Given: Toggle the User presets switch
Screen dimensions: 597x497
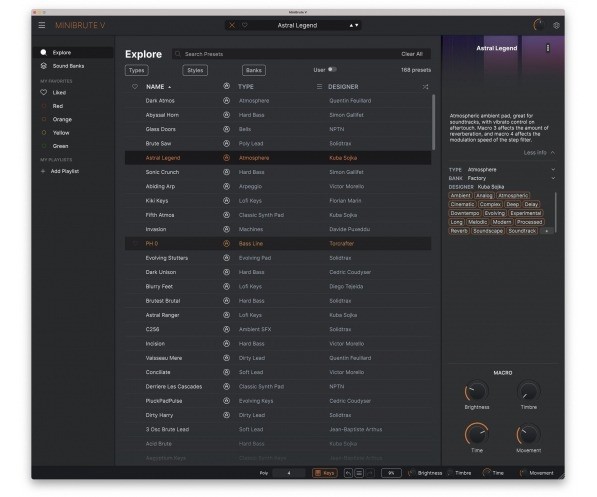Looking at the screenshot, I should [332, 70].
